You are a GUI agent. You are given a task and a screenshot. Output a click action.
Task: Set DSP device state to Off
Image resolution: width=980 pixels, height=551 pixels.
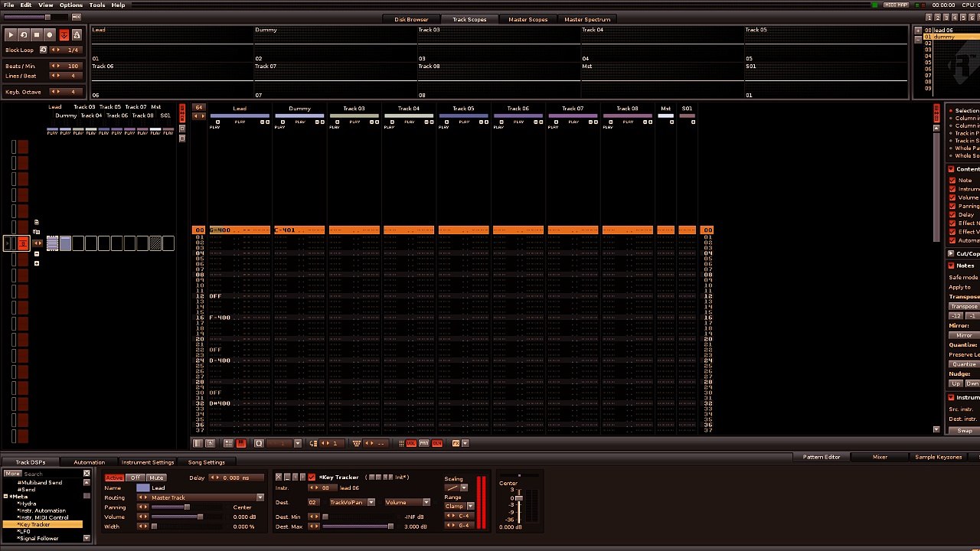tap(136, 478)
